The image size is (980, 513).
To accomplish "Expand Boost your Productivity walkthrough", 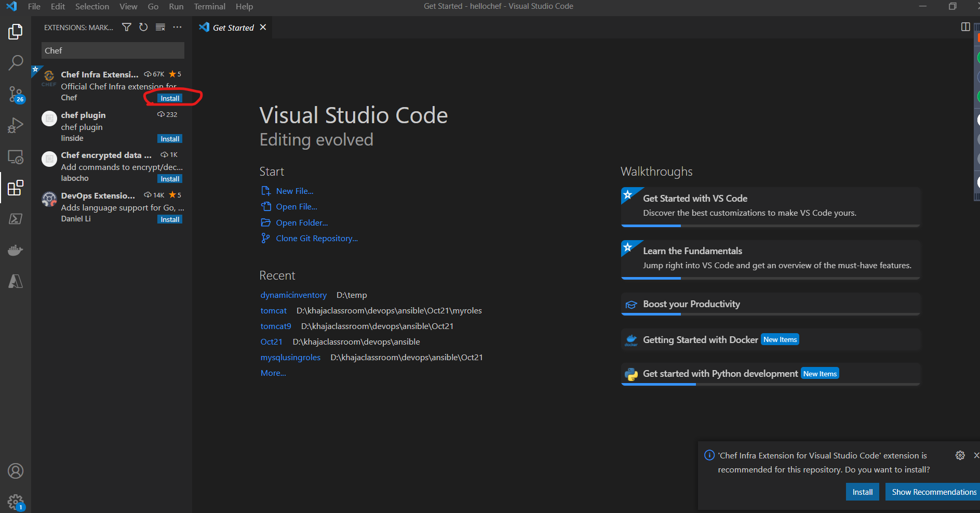I will point(771,304).
